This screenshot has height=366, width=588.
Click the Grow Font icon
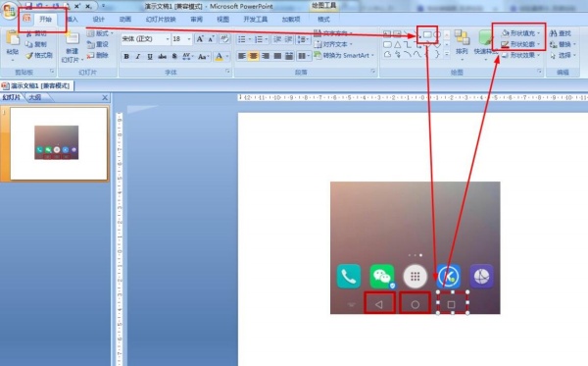pos(200,39)
